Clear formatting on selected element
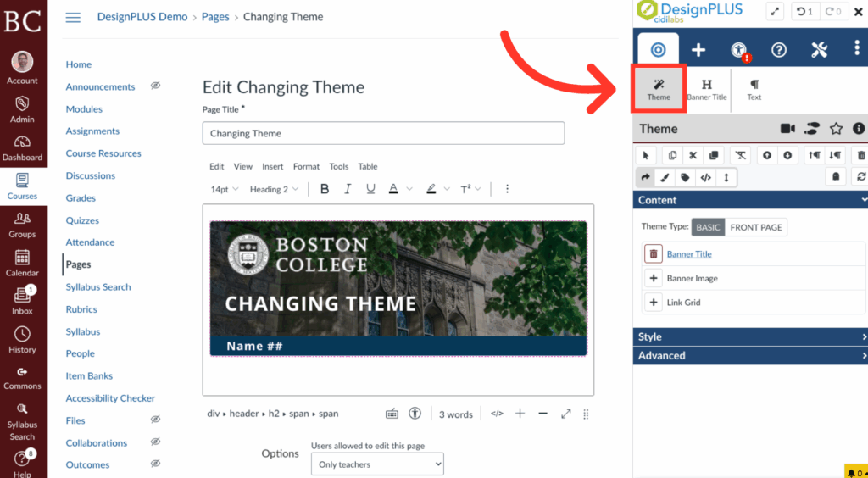This screenshot has height=478, width=868. [x=741, y=155]
